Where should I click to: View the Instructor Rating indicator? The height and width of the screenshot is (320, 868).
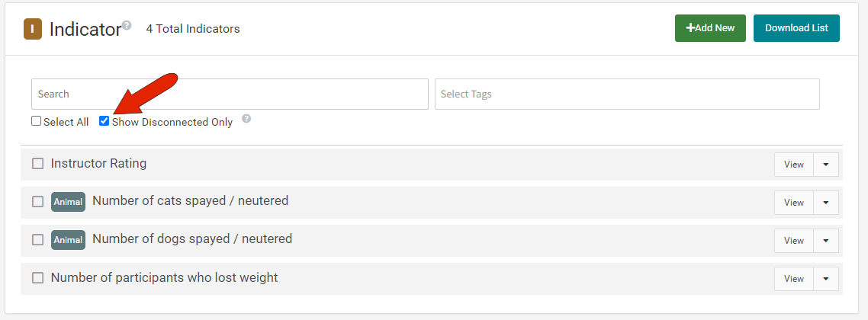point(794,165)
